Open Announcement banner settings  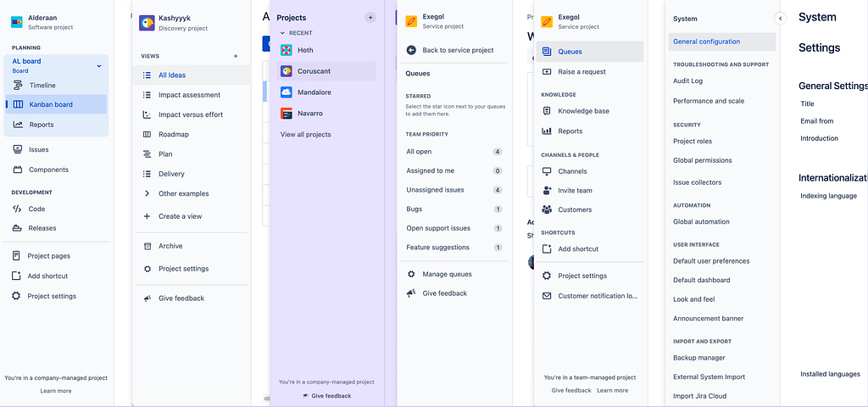click(708, 319)
